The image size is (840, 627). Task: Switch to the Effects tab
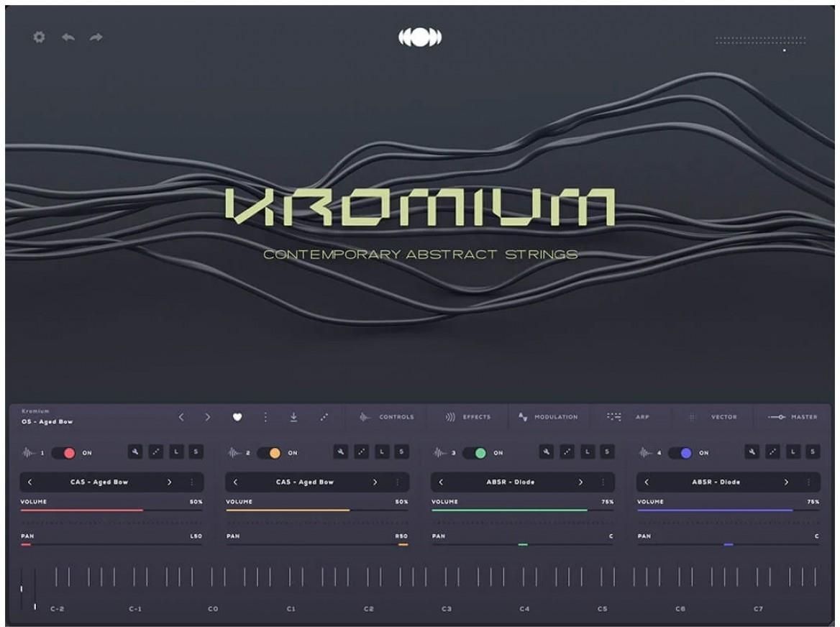[x=468, y=417]
